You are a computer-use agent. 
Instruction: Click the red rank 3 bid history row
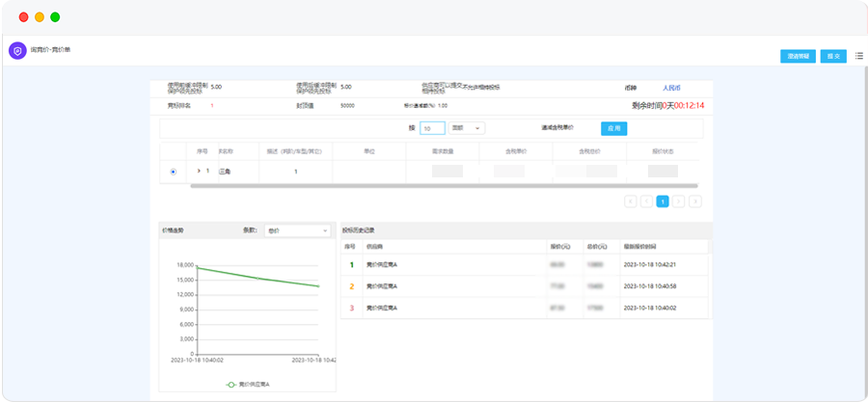click(526, 308)
